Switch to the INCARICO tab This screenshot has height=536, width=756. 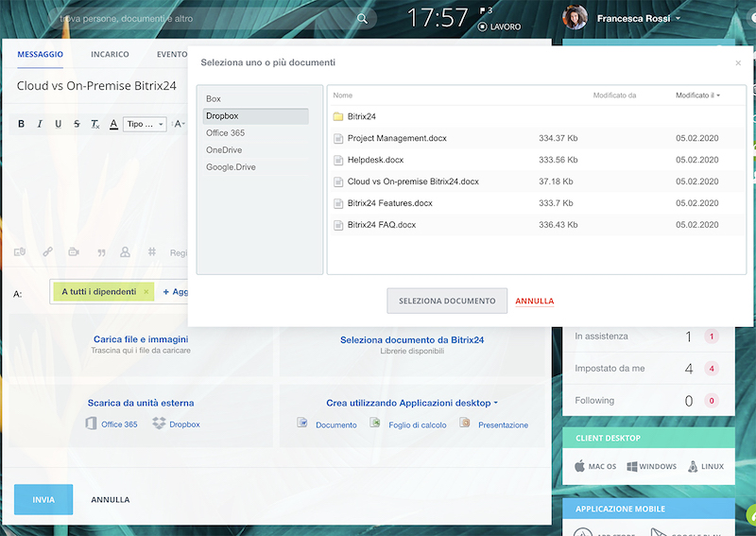click(110, 55)
